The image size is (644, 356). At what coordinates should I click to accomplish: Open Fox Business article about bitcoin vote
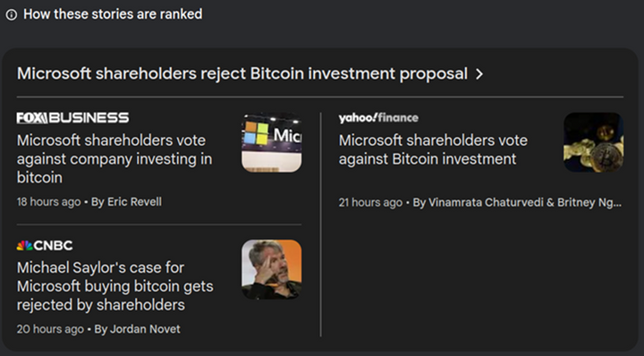(x=114, y=159)
